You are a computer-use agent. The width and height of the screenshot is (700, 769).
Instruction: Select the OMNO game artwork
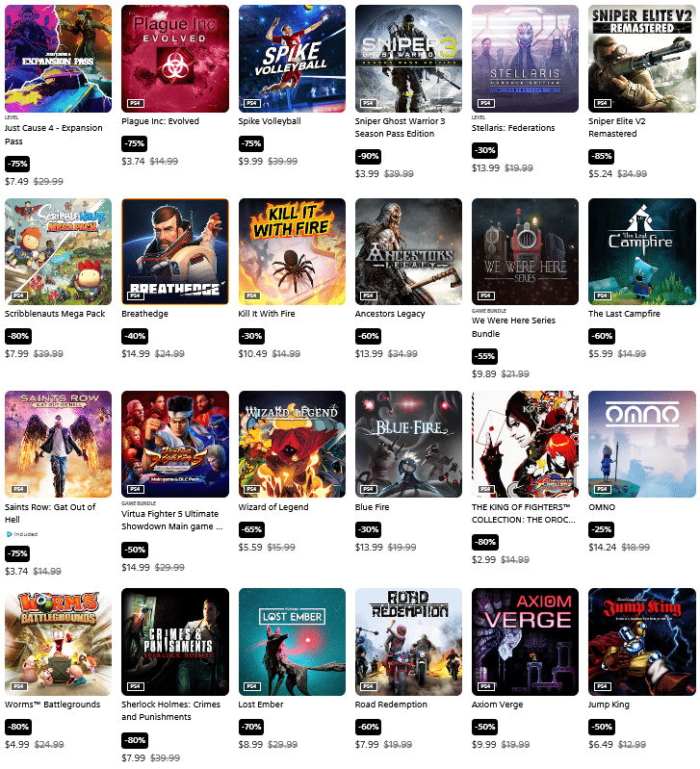[x=642, y=445]
